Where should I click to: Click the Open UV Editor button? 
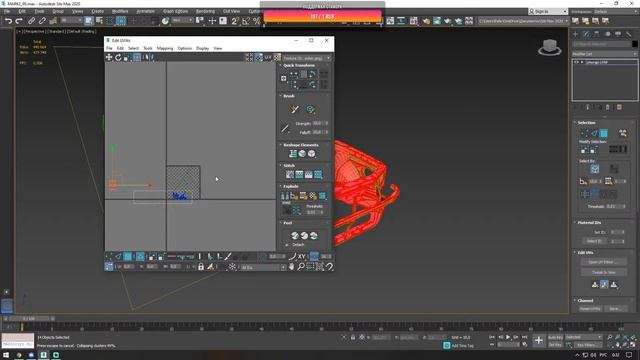coord(604,262)
